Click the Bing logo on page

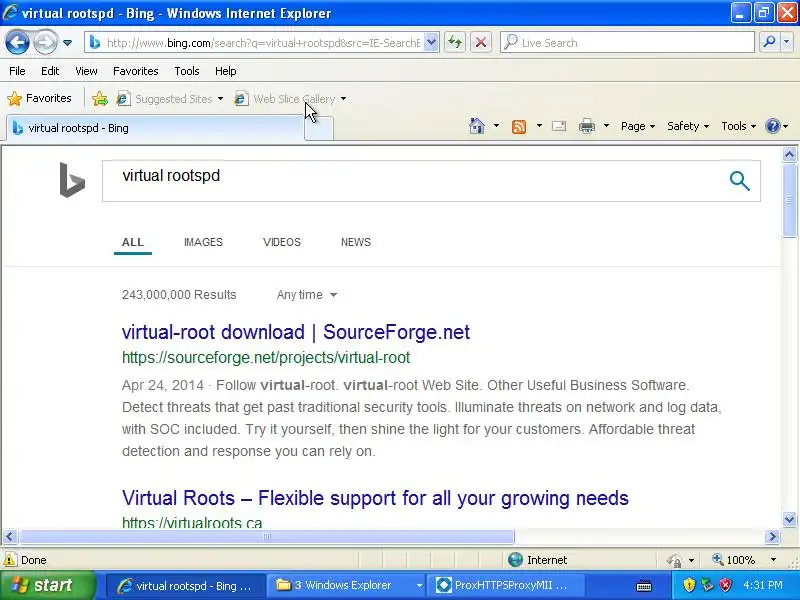pyautogui.click(x=72, y=180)
